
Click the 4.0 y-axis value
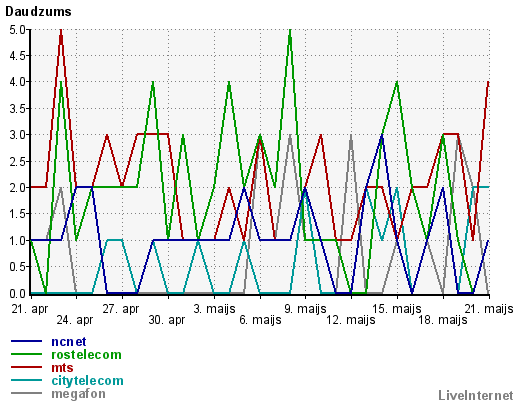tap(17, 82)
